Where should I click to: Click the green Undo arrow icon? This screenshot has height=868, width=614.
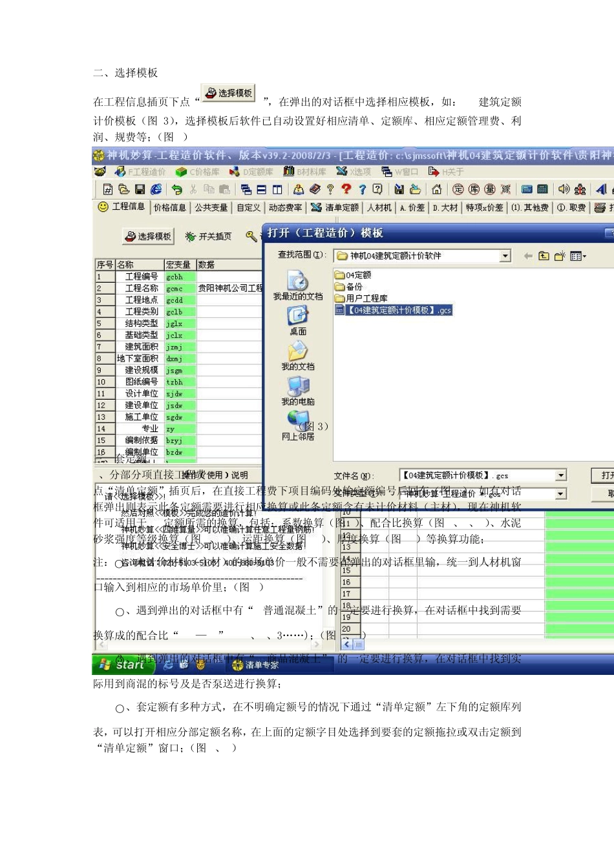(176, 189)
